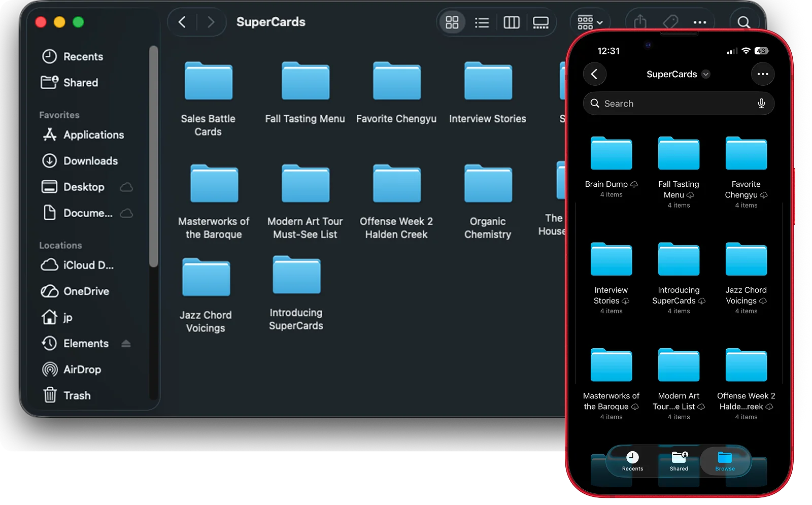Select Downloads in Favorites
This screenshot has width=812, height=505.
80,161
